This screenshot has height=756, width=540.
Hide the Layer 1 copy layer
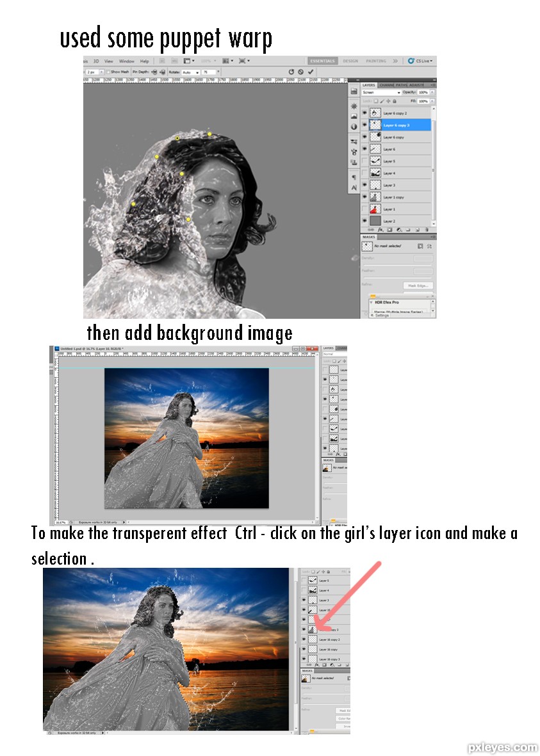[x=365, y=197]
